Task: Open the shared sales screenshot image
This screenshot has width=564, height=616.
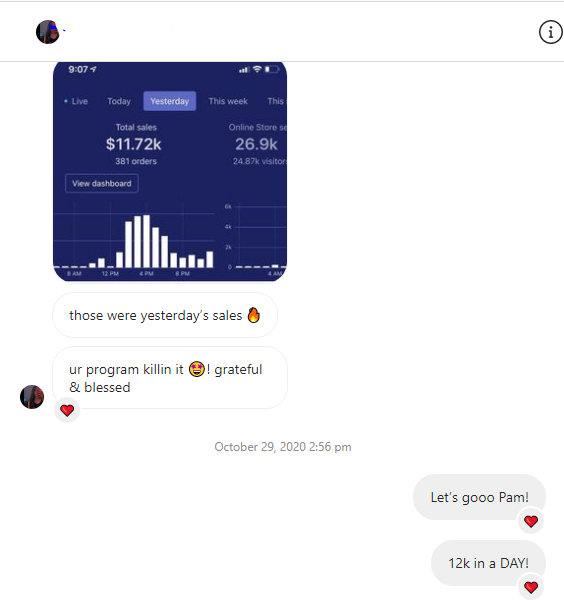Action: pos(170,171)
